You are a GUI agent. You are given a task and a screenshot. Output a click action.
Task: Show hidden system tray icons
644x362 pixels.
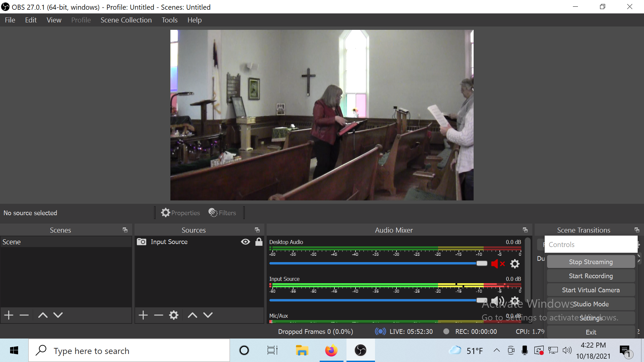[497, 351]
